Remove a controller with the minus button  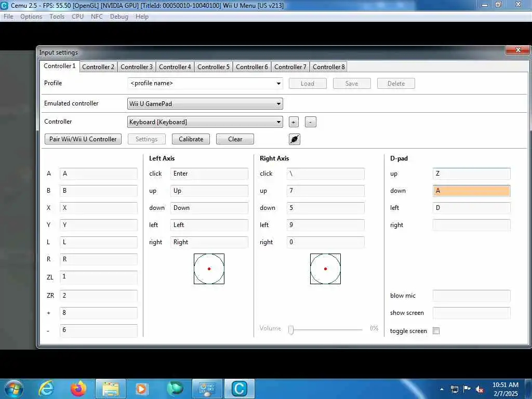pyautogui.click(x=311, y=122)
